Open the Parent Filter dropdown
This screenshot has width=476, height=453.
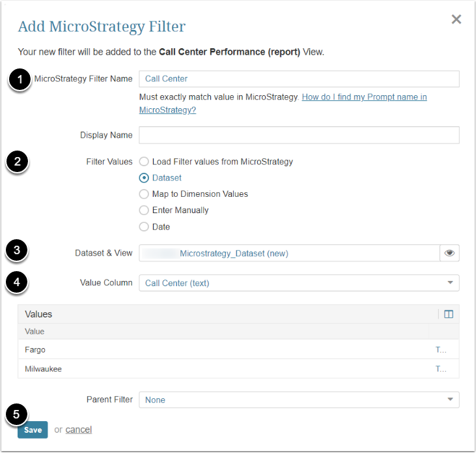pyautogui.click(x=299, y=400)
